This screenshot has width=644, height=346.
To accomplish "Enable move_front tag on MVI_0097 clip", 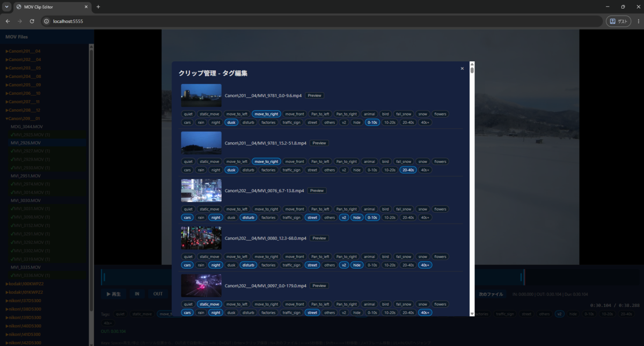I will point(295,304).
